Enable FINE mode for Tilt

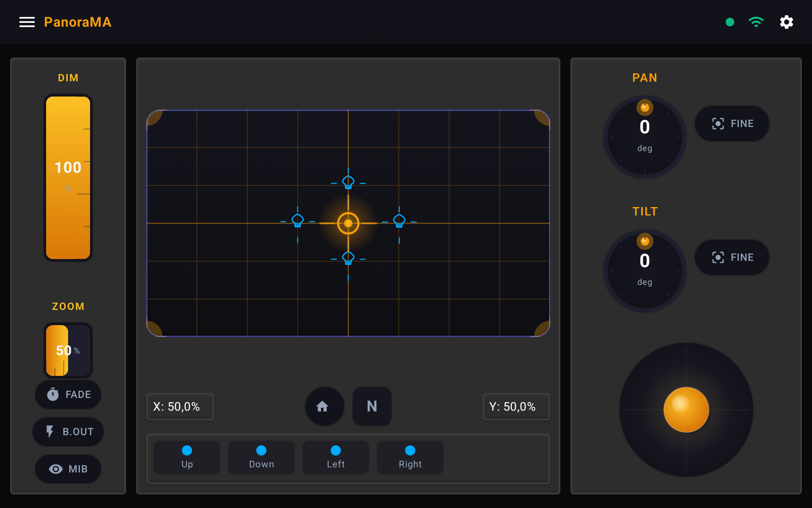click(732, 257)
